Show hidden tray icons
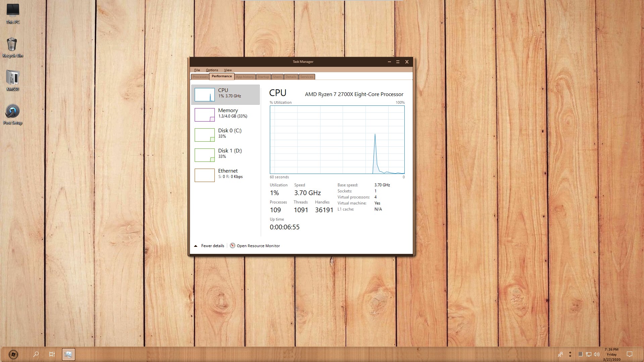The image size is (644, 362). tap(570, 354)
